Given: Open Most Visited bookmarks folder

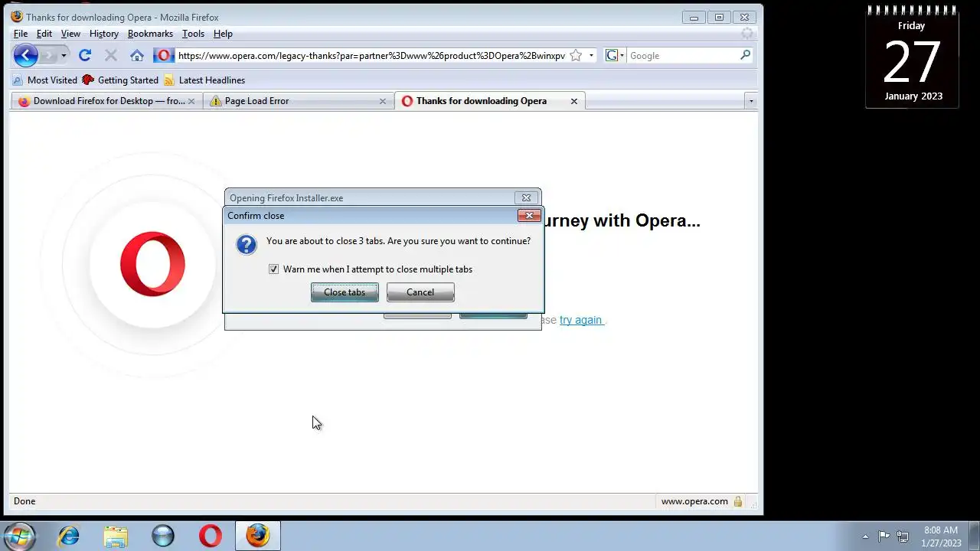Looking at the screenshot, I should point(45,80).
